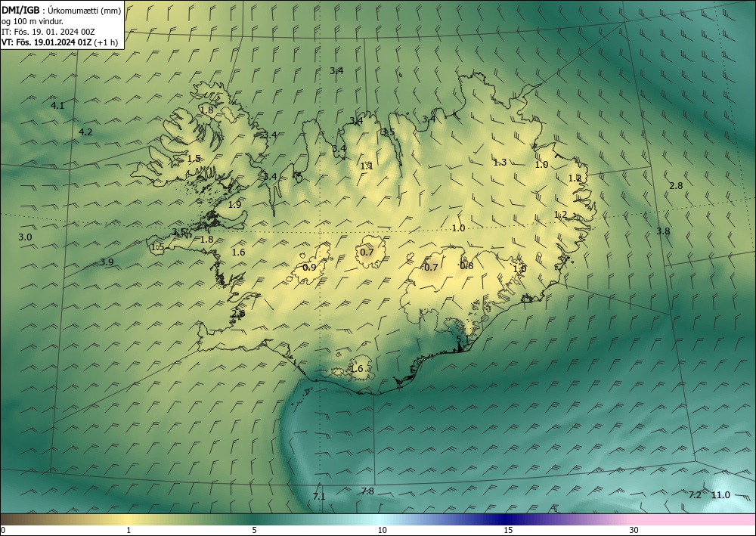Click the '15' tick on the color scale
The height and width of the screenshot is (536, 756).
[508, 531]
